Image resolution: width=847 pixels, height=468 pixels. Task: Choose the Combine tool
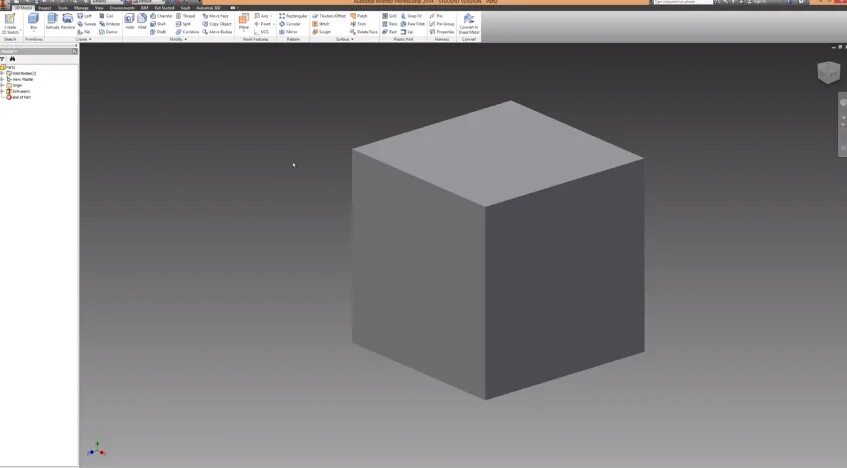pyautogui.click(x=187, y=32)
